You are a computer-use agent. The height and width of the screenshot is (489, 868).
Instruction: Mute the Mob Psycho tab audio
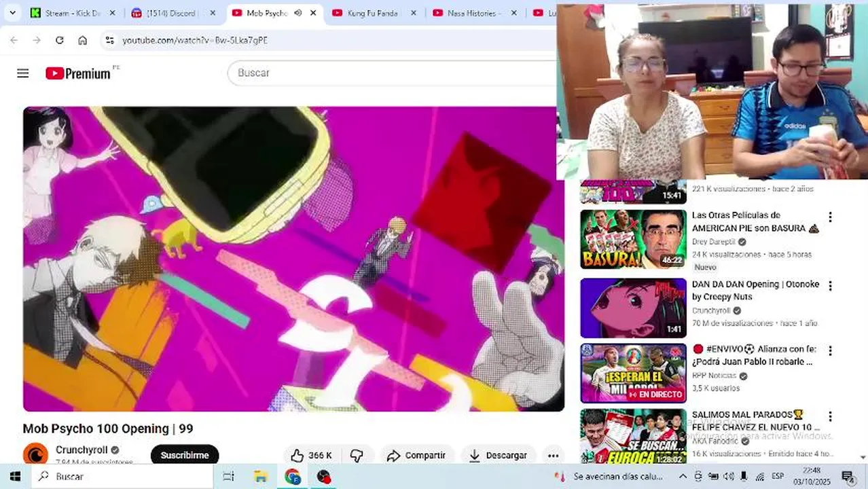[x=297, y=13]
